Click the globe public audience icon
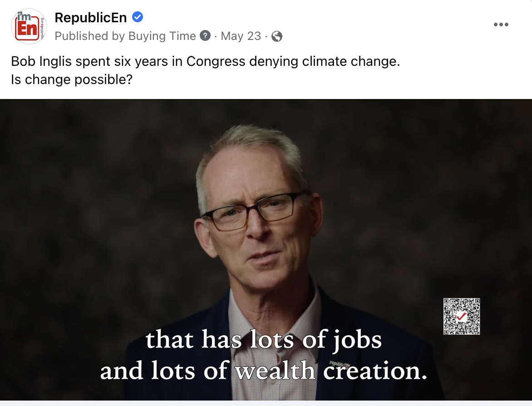Image resolution: width=532 pixels, height=406 pixels. pyautogui.click(x=277, y=36)
